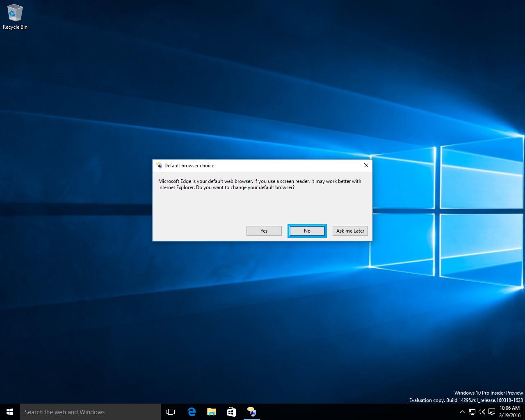The width and height of the screenshot is (525, 420).
Task: Open File Explorer from the taskbar
Action: click(x=211, y=412)
